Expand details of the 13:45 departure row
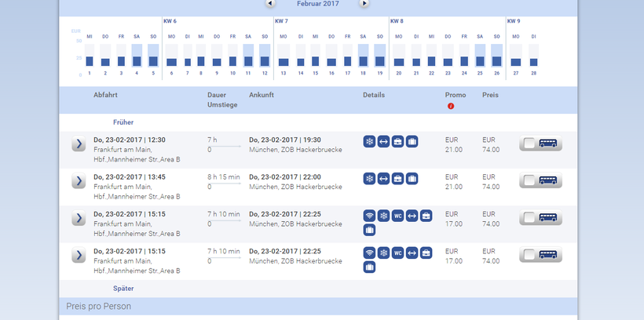Image resolution: width=644 pixels, height=320 pixels. tap(79, 181)
